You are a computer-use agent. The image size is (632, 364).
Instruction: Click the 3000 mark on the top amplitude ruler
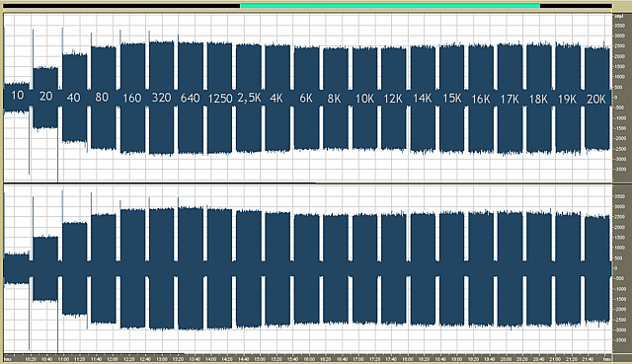[619, 36]
